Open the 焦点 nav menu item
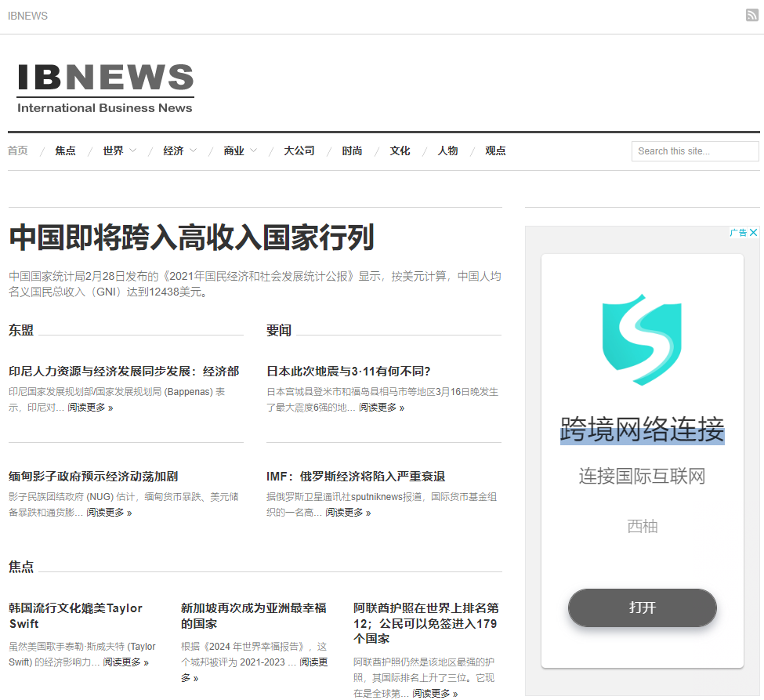Image resolution: width=764 pixels, height=700 pixels. pos(65,151)
